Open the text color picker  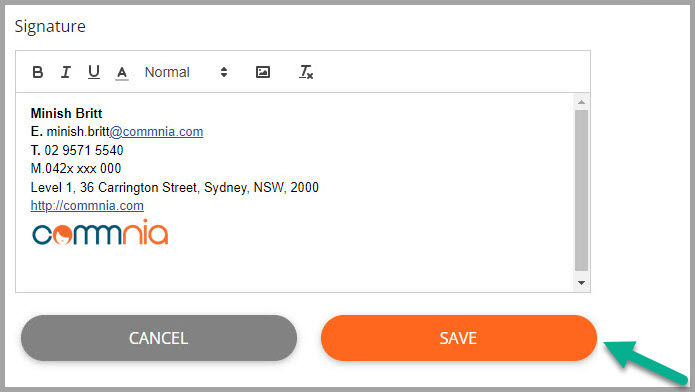click(122, 72)
